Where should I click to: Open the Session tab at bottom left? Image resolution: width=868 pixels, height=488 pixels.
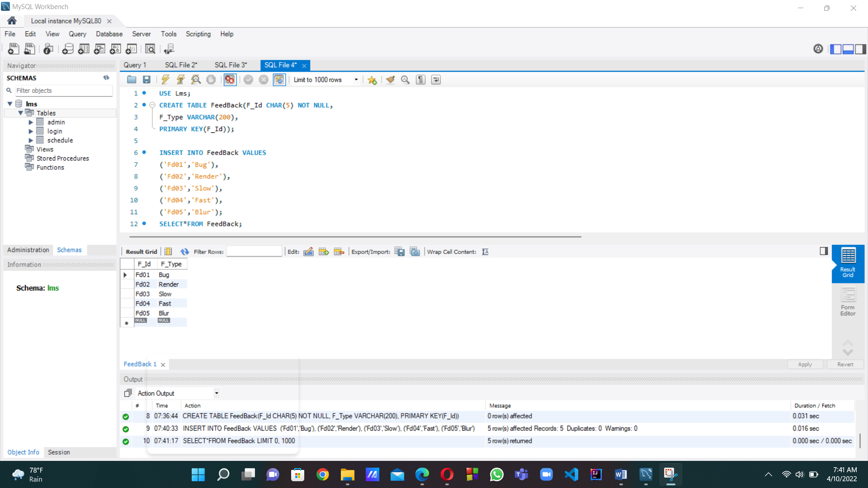(x=59, y=452)
